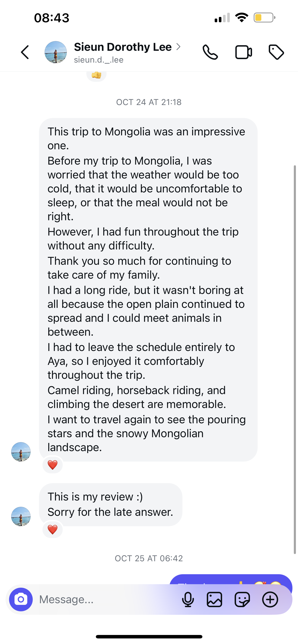Image resolution: width=298 pixels, height=644 pixels.
Task: Tap the header profile picture
Action: click(55, 52)
